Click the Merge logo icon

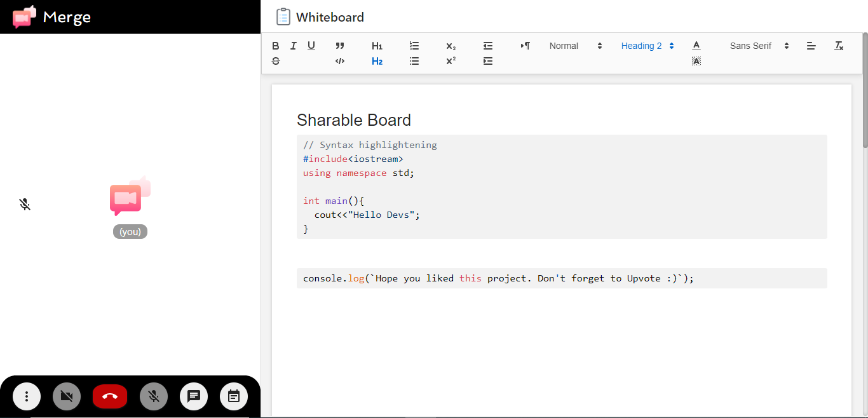coord(24,17)
